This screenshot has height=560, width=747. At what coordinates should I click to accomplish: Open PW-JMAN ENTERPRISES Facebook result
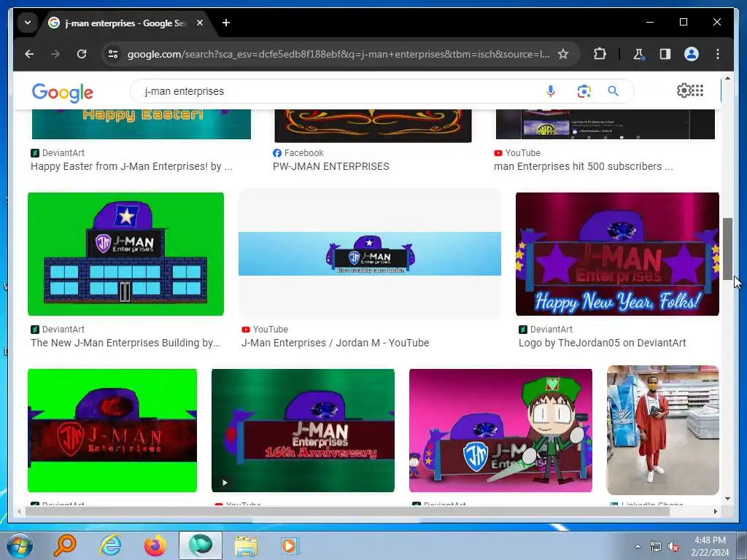click(x=330, y=166)
